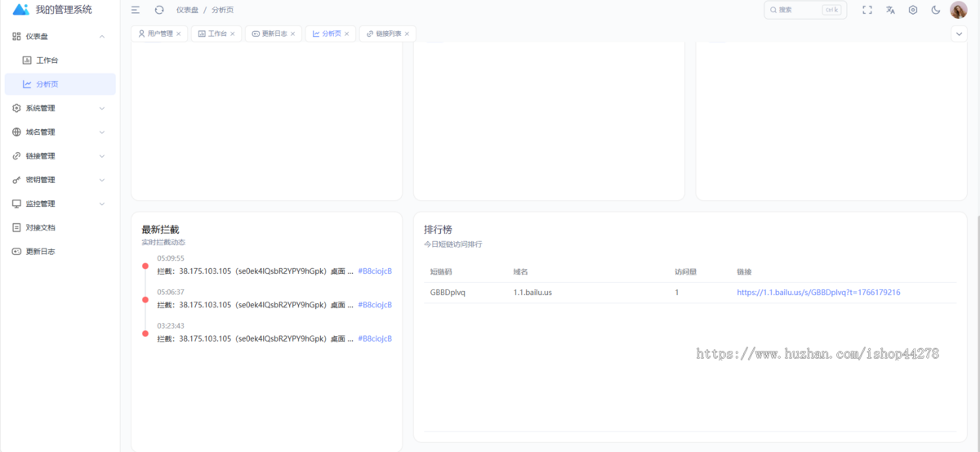Click the system logo icon

[21, 10]
